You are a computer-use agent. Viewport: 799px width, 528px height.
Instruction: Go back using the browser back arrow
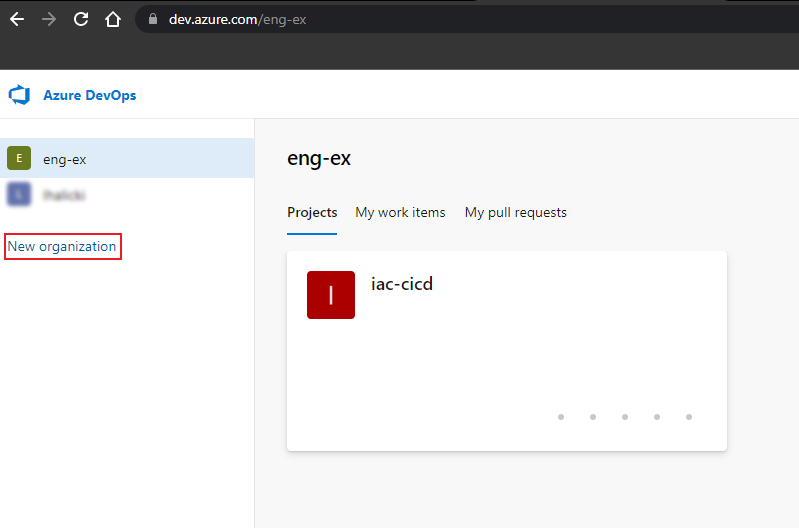(17, 19)
